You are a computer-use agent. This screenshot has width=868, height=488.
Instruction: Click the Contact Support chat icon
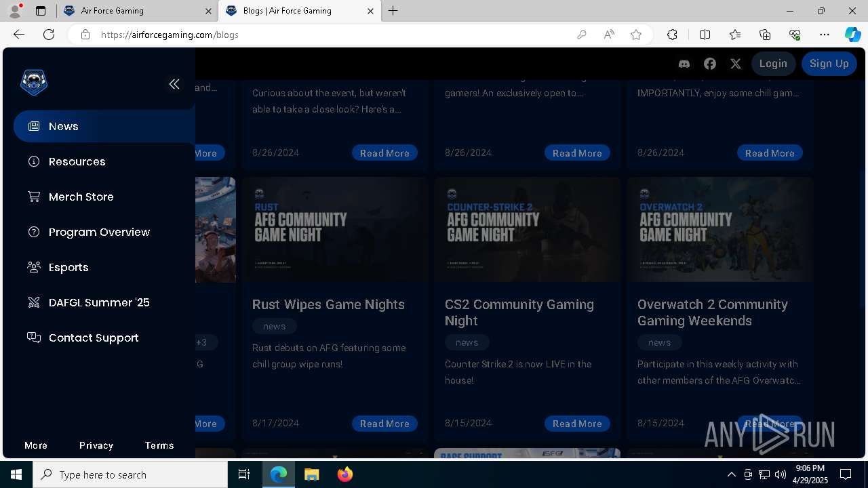click(33, 338)
